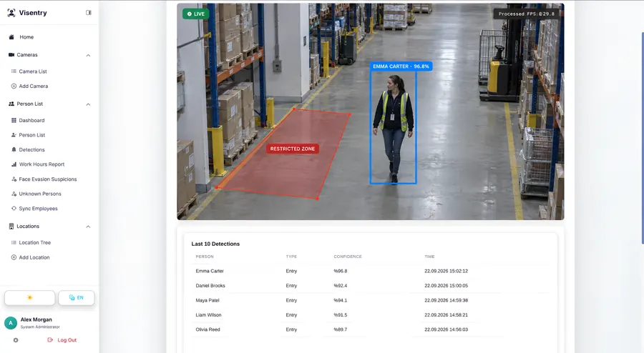644x353 pixels.
Task: Open Sync Employees page
Action: (x=38, y=208)
